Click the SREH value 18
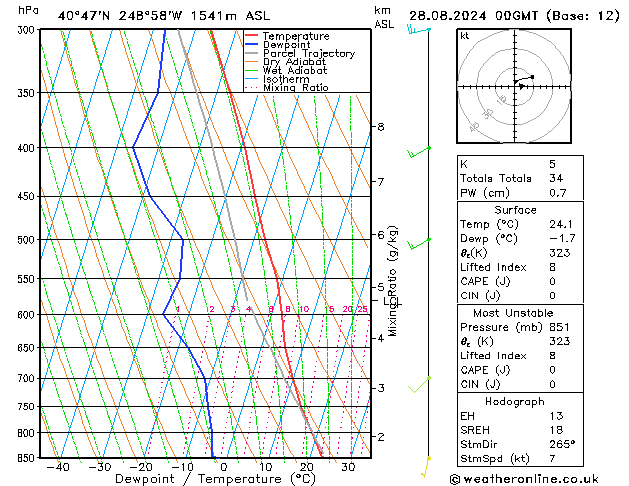 click(556, 430)
